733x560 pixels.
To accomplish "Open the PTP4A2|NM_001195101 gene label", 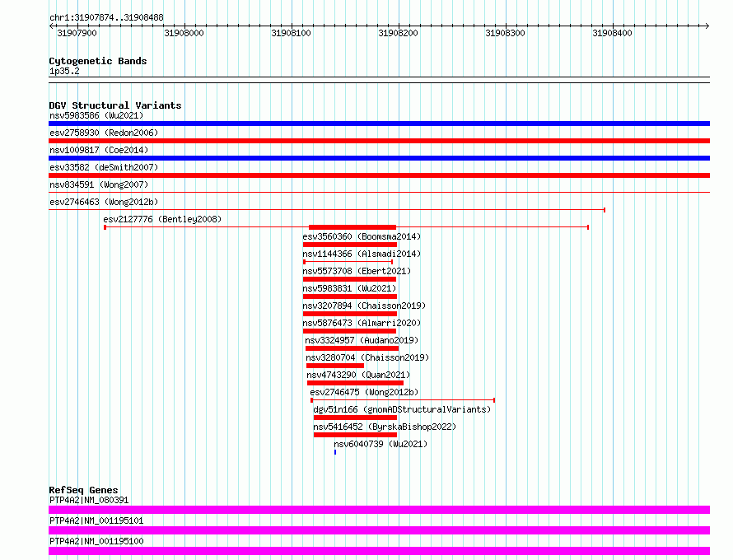I will click(x=96, y=520).
